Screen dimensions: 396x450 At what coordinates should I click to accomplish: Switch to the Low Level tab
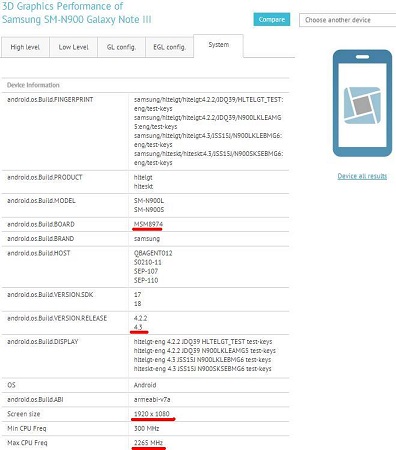pyautogui.click(x=73, y=47)
